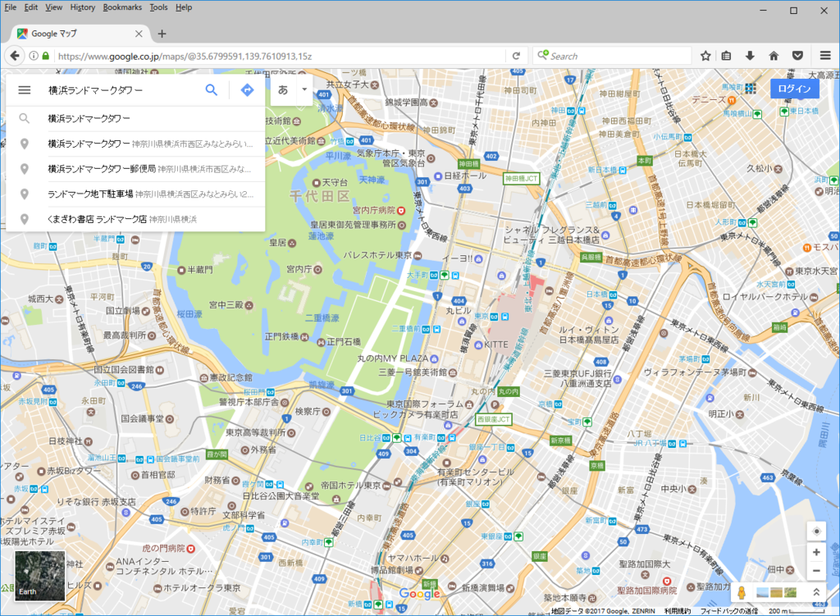Image resolution: width=840 pixels, height=616 pixels.
Task: Go back with the browser back arrow
Action: coord(15,56)
